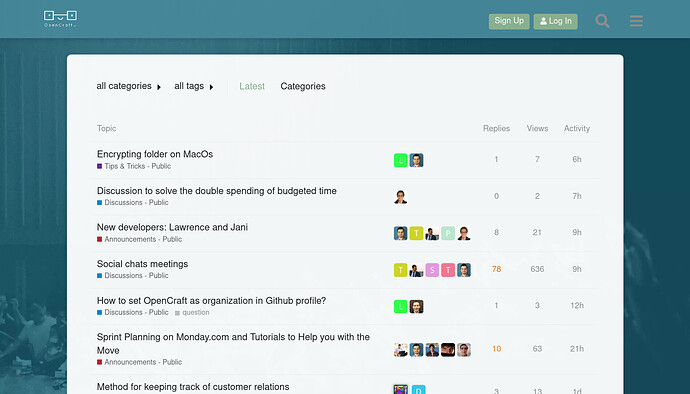Open the Encrypting folder on MacOs topic
This screenshot has height=394, width=690.
point(155,154)
